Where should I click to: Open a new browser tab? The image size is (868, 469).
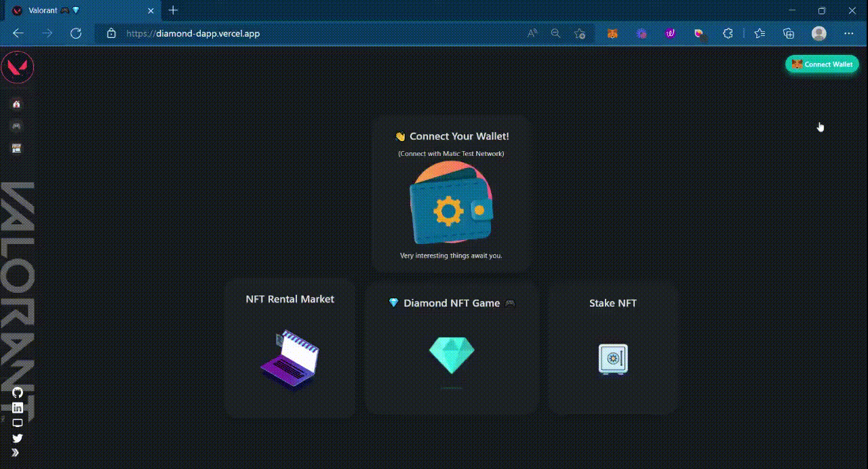174,10
